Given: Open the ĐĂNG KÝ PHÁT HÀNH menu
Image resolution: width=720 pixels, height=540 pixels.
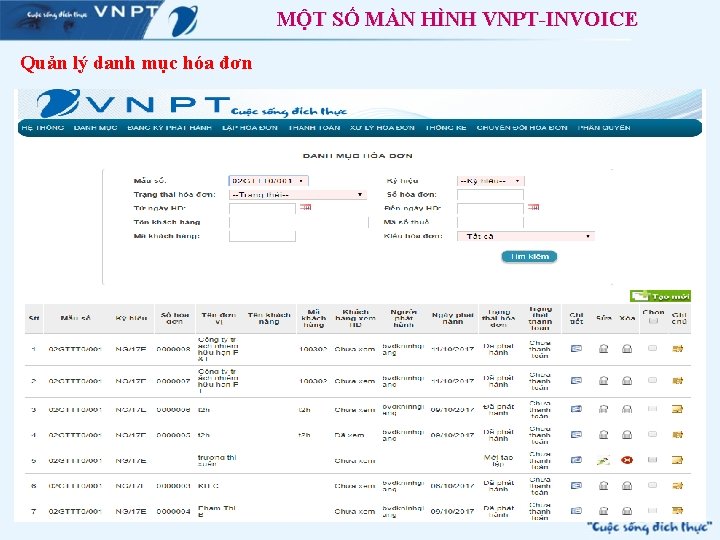Looking at the screenshot, I should 169,128.
